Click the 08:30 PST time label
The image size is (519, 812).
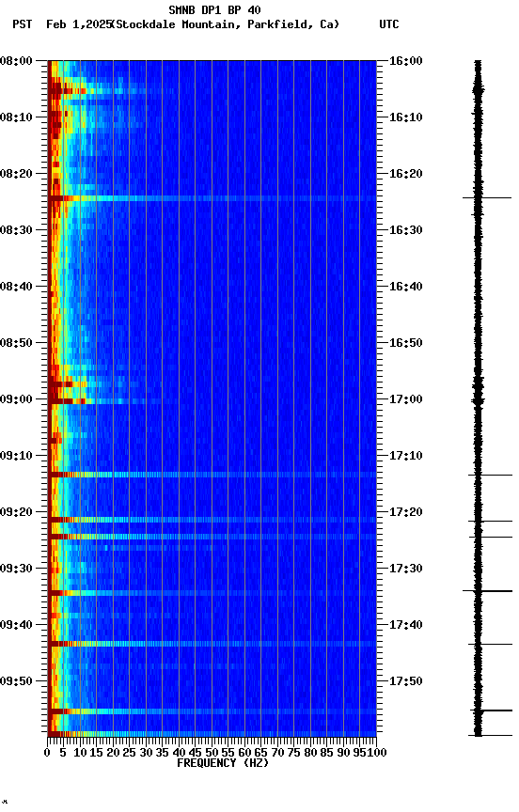tap(16, 230)
